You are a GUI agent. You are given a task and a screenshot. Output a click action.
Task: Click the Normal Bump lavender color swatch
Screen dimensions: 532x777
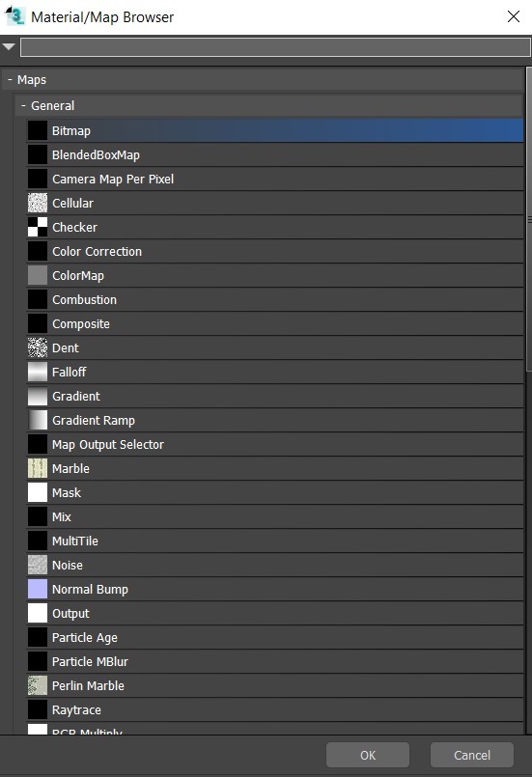coord(38,589)
